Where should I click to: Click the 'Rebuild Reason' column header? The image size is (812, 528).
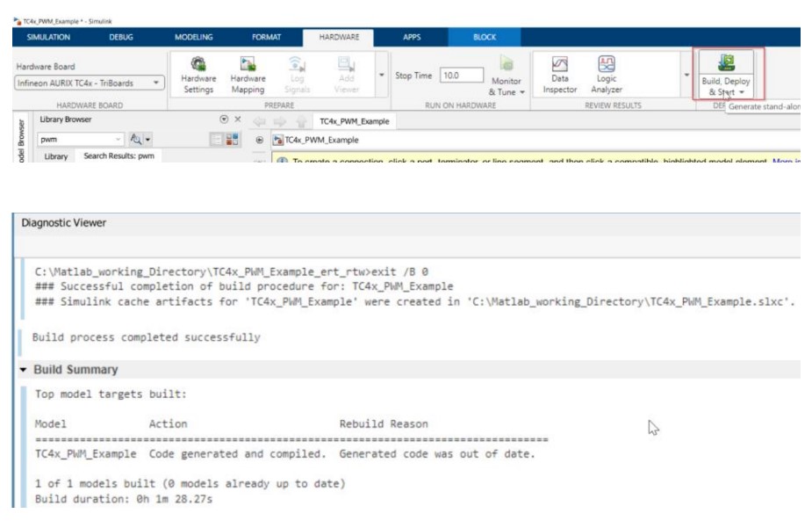(x=384, y=423)
